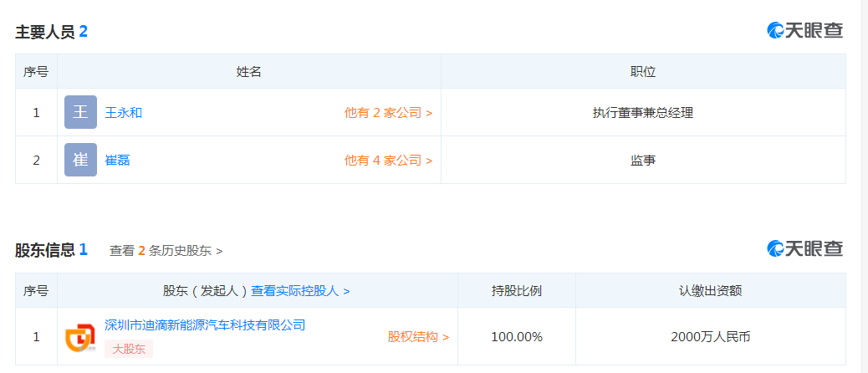Open 王永和's profile link

pyautogui.click(x=124, y=113)
